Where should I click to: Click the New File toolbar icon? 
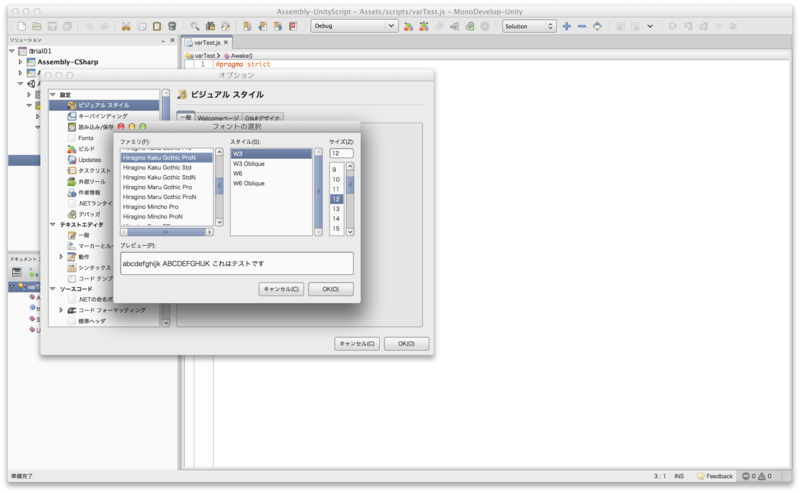(21, 26)
